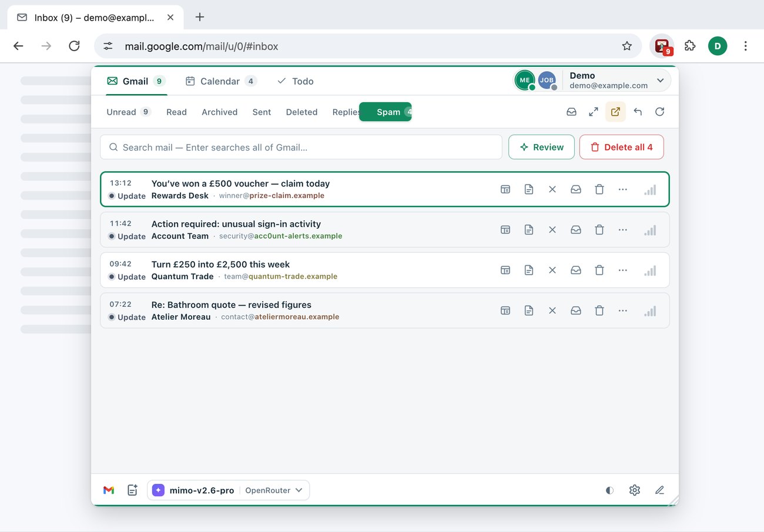
Task: Open the settings gear in the popup footer
Action: tap(634, 490)
